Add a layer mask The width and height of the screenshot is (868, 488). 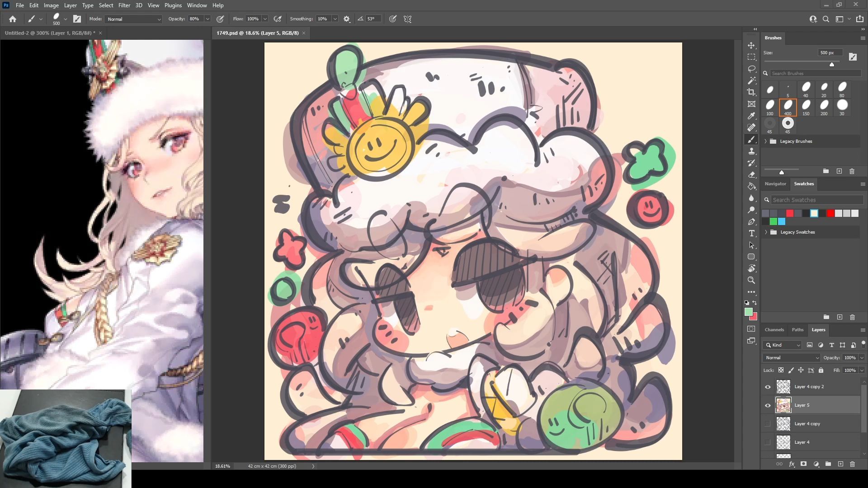804,464
